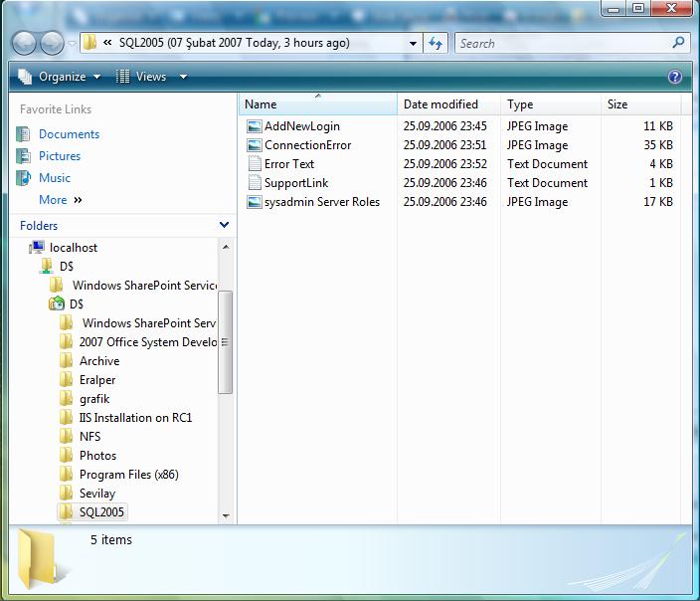
Task: Select IIS Installation on RC1 folder
Action: (x=135, y=418)
